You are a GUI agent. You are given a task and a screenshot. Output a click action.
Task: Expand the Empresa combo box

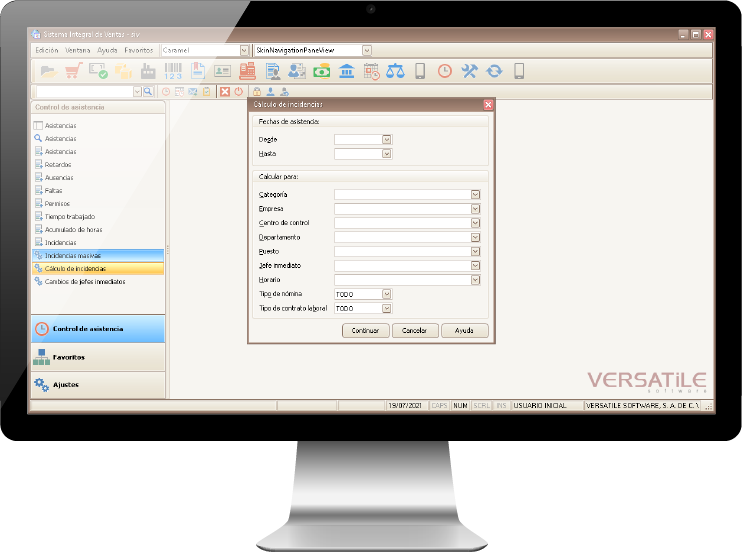[476, 209]
